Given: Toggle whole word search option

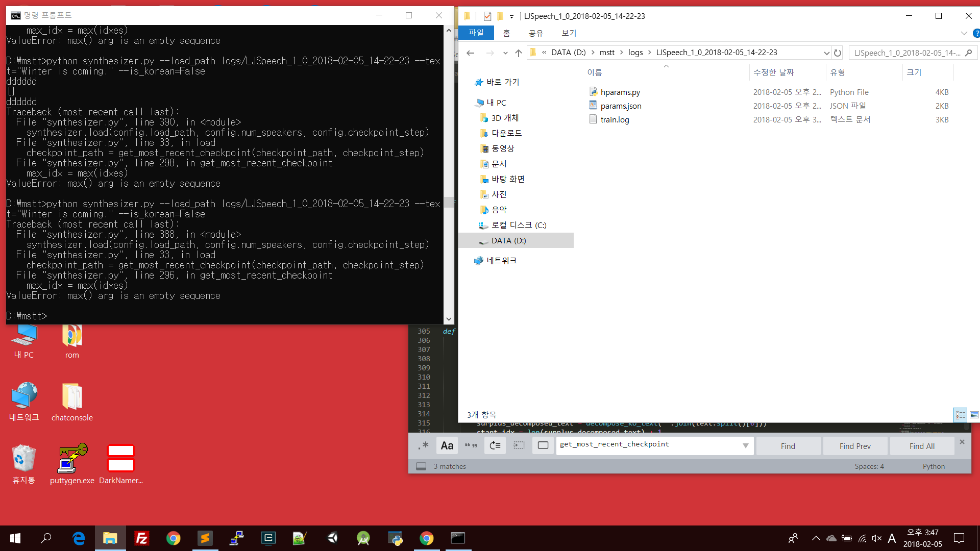Looking at the screenshot, I should coord(471,446).
